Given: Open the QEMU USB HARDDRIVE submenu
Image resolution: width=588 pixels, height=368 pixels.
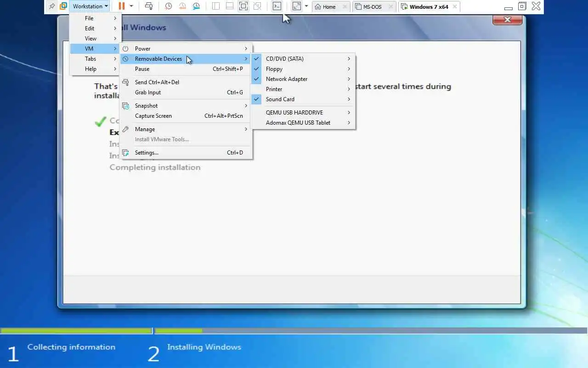Looking at the screenshot, I should 303,113.
